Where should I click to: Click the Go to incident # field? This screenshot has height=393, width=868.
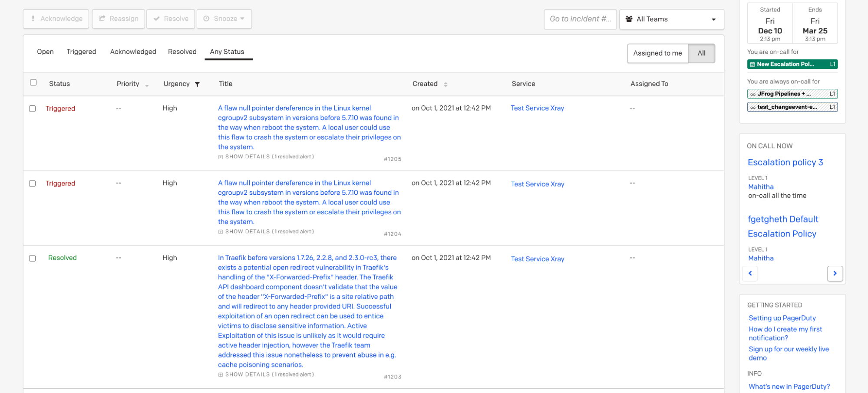[x=580, y=19]
